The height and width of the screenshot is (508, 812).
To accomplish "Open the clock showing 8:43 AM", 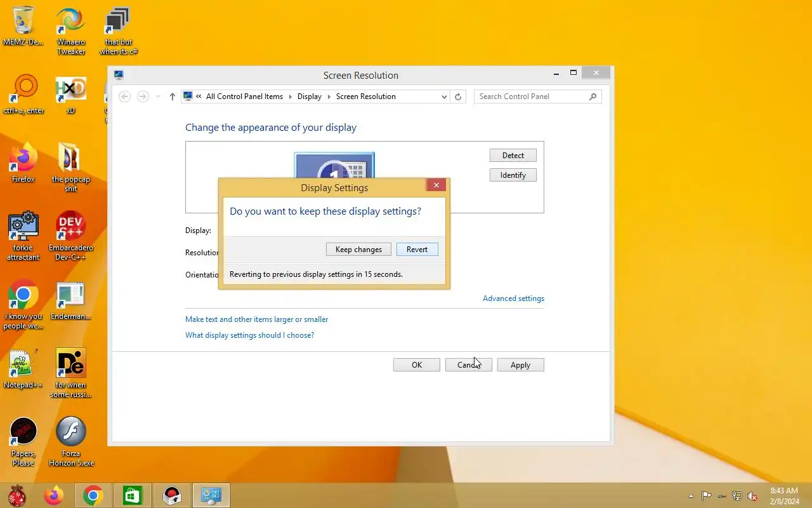I will 784,496.
